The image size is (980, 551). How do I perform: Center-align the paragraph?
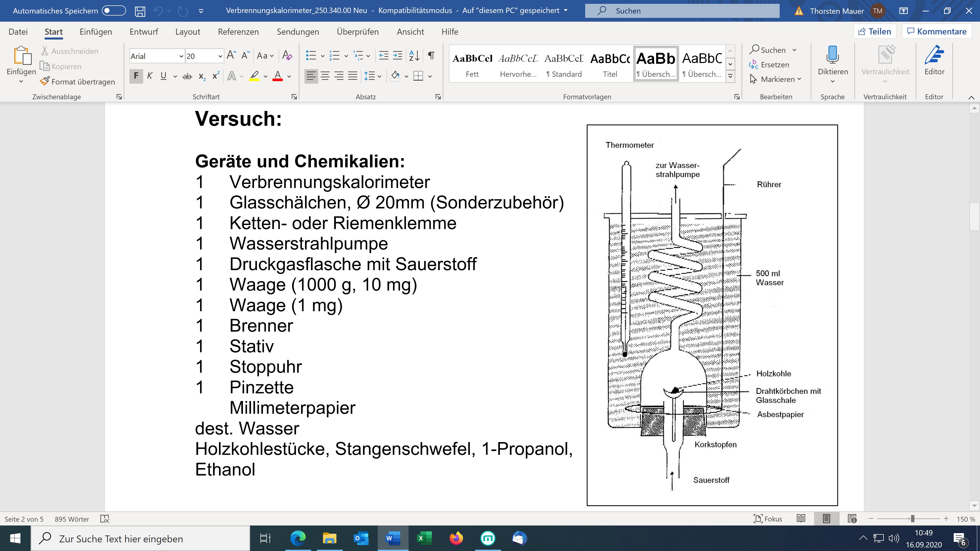pos(325,76)
